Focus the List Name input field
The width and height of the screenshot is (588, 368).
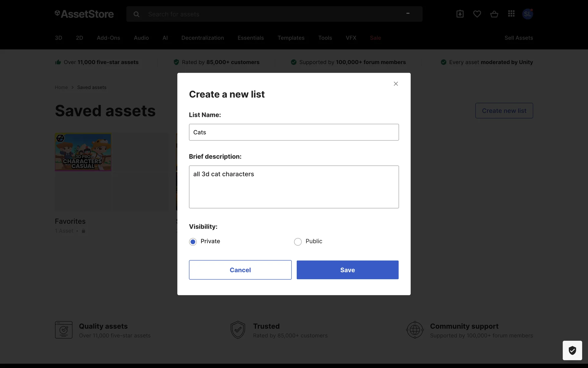point(294,132)
